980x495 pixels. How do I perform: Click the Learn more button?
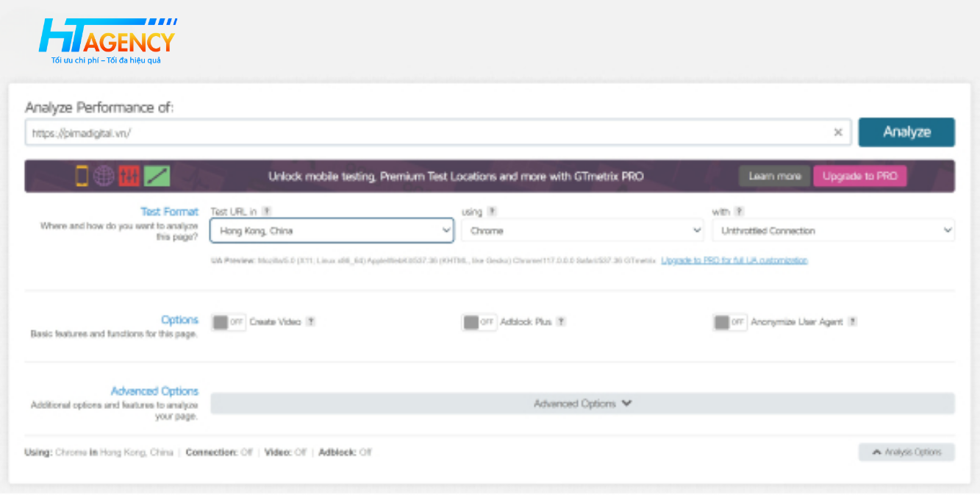pos(774,177)
